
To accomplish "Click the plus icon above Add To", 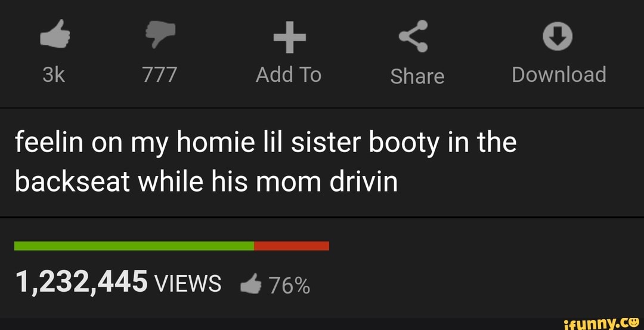I will point(290,38).
